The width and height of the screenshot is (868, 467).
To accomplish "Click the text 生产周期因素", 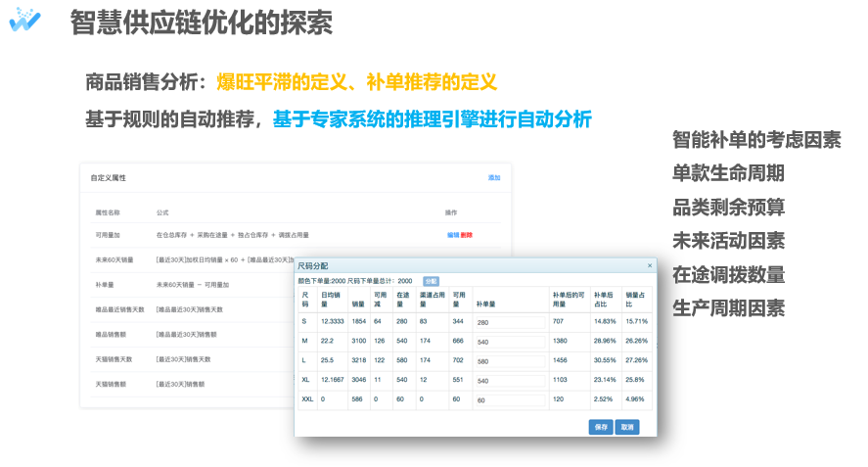I will tap(728, 308).
